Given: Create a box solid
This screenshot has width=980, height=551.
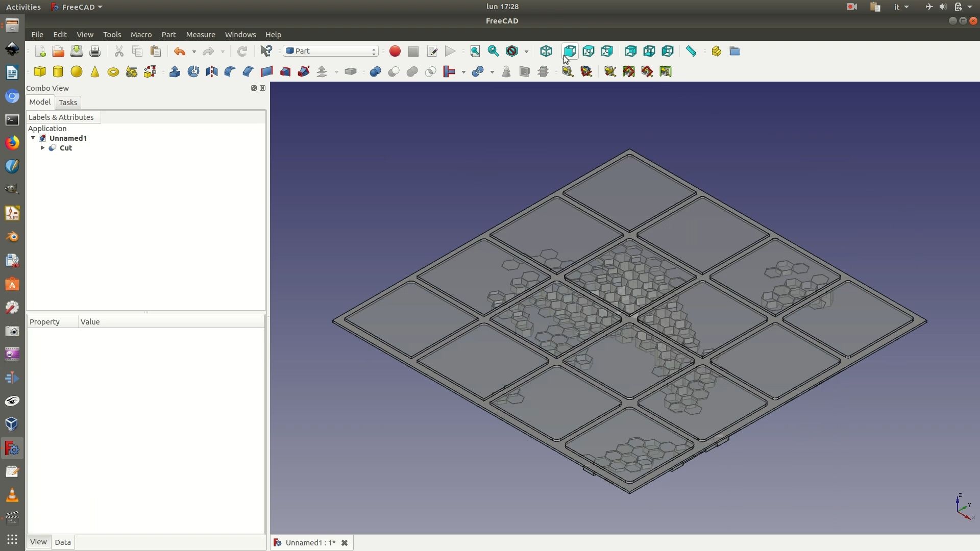Looking at the screenshot, I should pos(40,71).
